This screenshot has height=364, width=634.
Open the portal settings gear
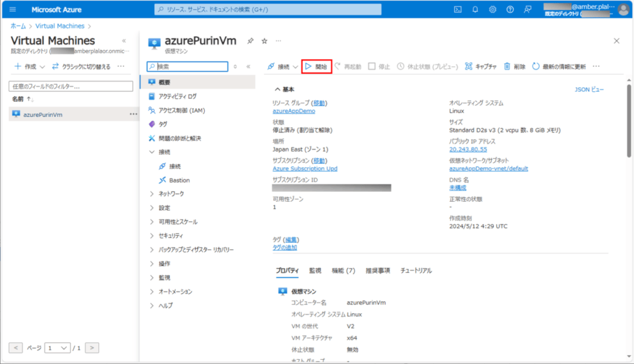click(x=491, y=9)
